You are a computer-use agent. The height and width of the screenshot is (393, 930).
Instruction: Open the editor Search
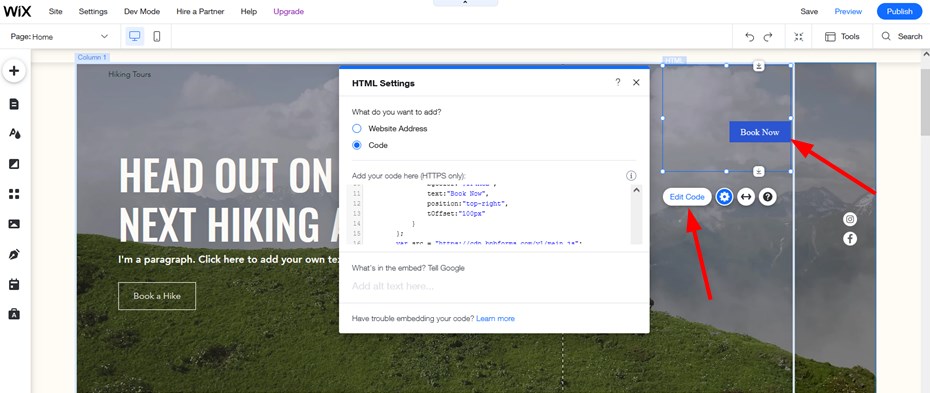902,36
